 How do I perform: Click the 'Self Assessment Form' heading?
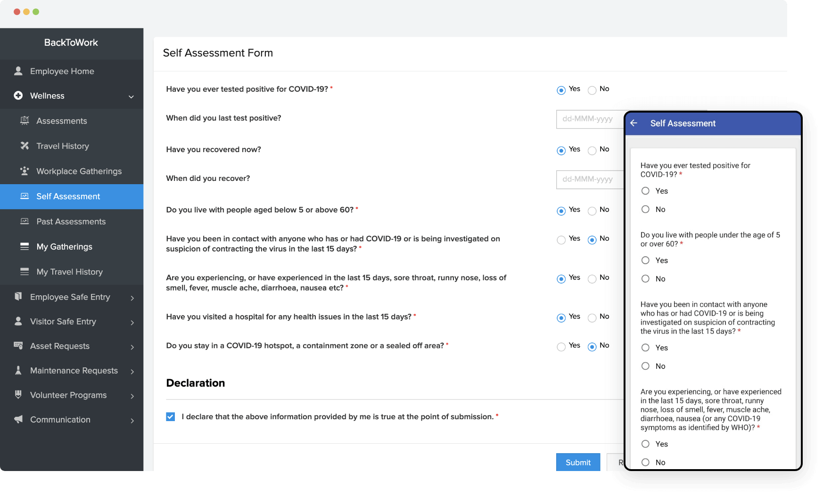218,53
